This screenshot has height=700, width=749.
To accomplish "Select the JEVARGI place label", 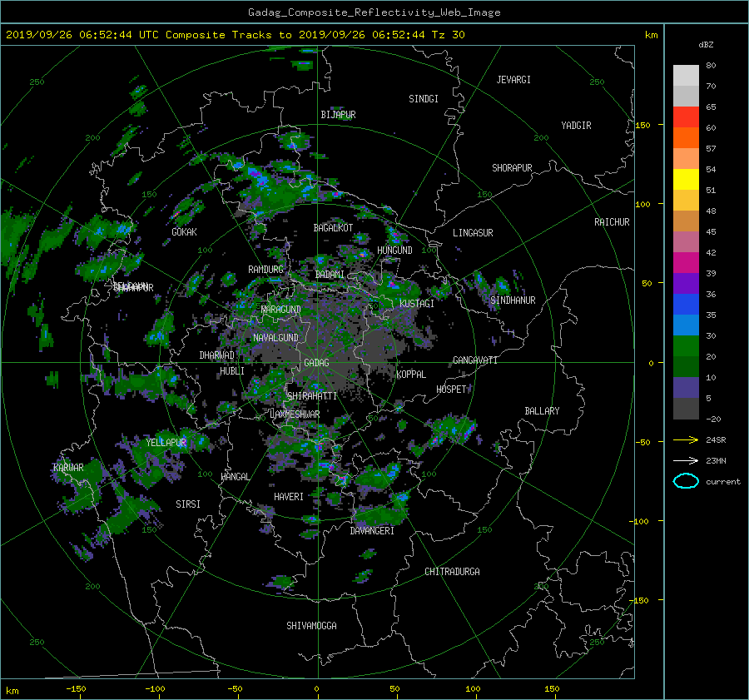I will click(x=513, y=80).
